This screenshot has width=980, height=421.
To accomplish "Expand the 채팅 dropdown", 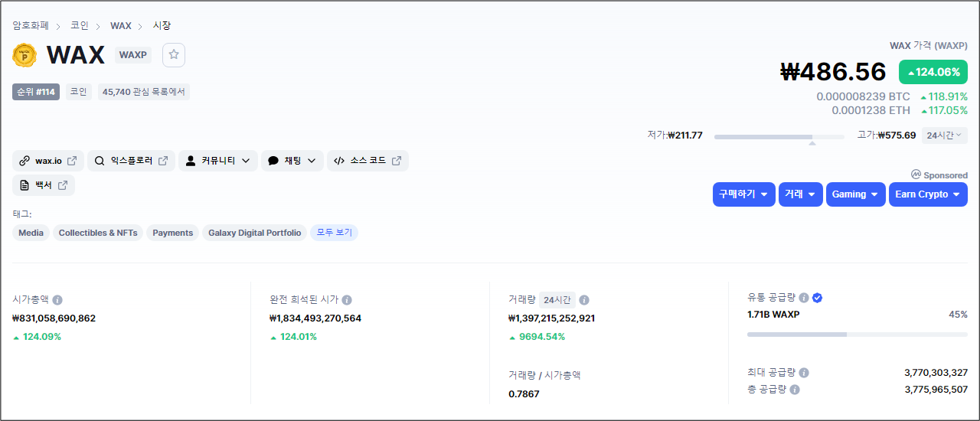I will pyautogui.click(x=292, y=161).
